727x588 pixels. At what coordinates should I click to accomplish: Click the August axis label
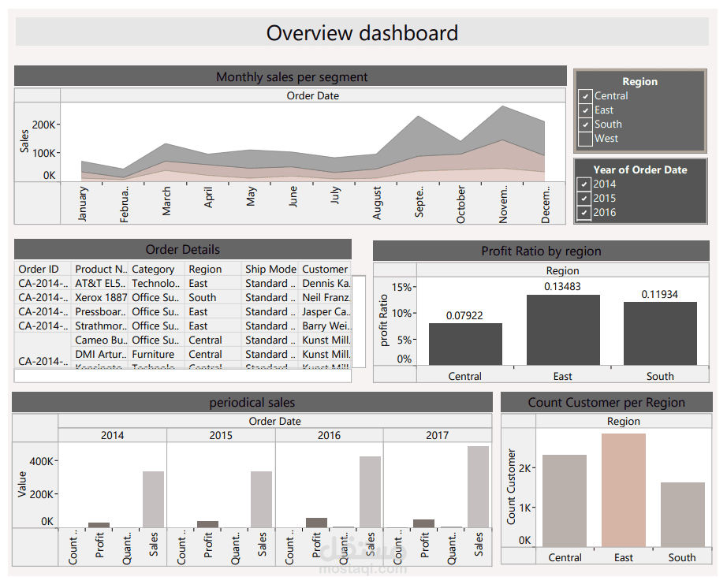[x=376, y=203]
